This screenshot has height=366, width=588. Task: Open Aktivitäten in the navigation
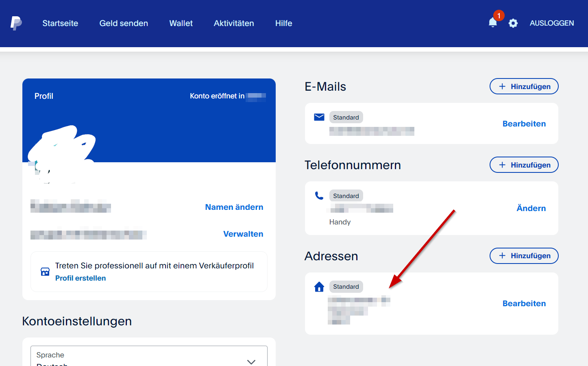(234, 23)
